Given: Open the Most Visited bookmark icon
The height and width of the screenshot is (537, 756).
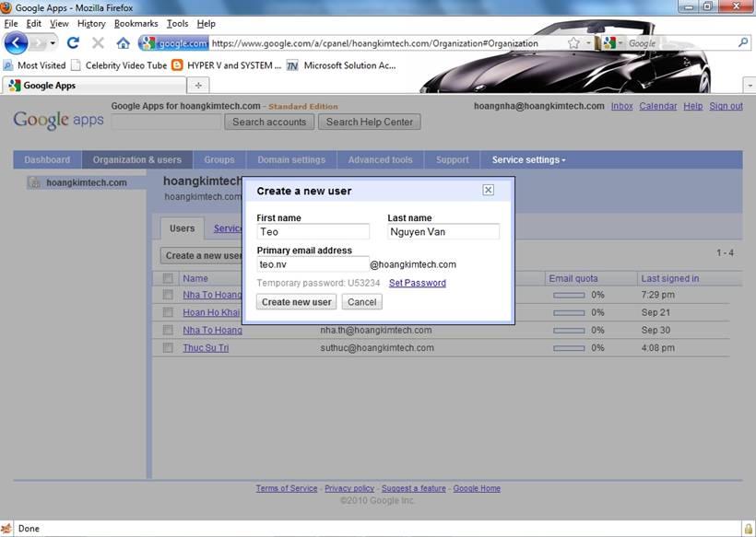Looking at the screenshot, I should point(8,65).
